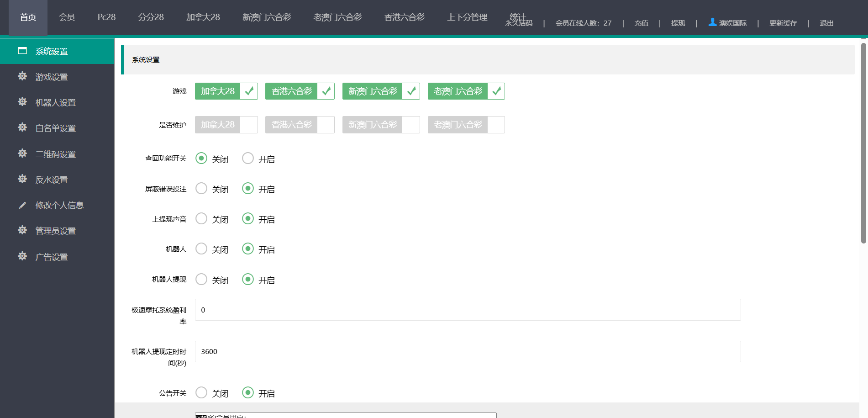Screen dimensions: 868x418
Task: Click the window icon beside 系统设置
Action: [x=22, y=51]
